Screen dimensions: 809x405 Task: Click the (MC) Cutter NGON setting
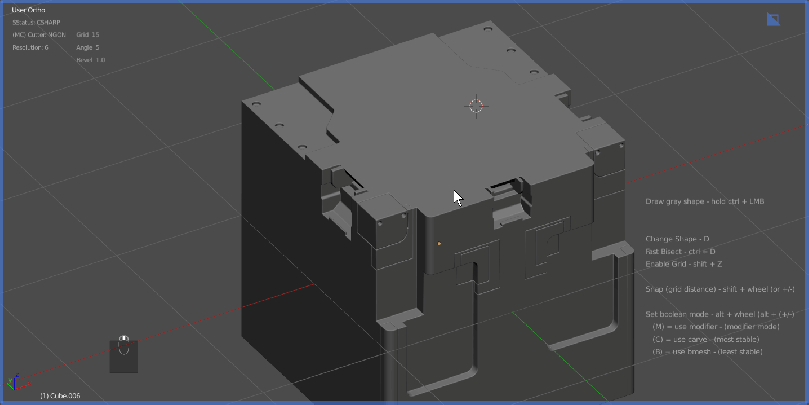click(x=39, y=35)
